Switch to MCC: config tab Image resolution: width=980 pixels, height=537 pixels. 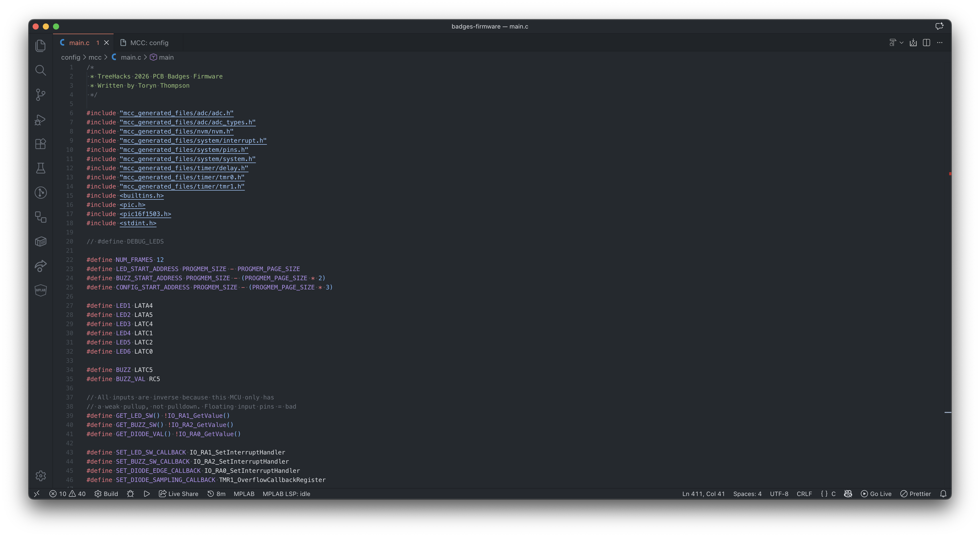click(149, 43)
